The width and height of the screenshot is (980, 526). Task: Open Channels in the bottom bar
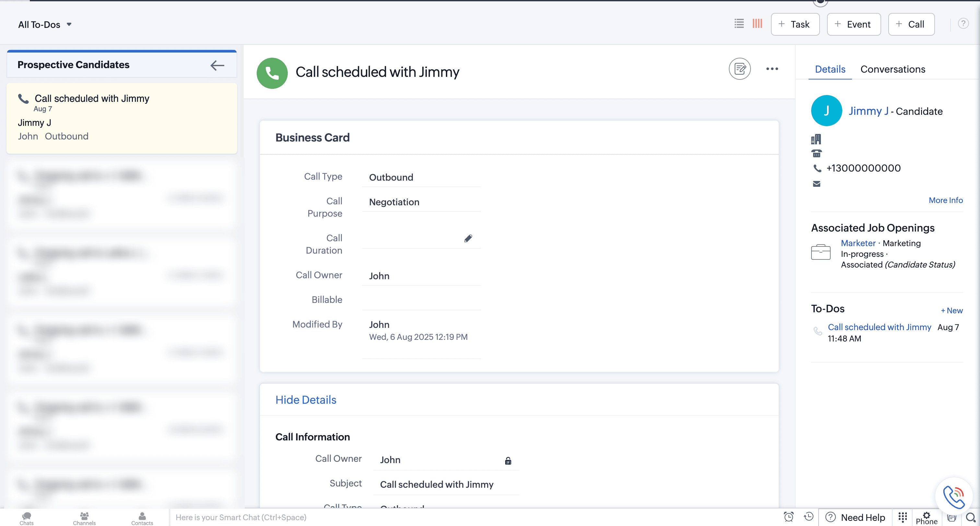click(x=84, y=518)
